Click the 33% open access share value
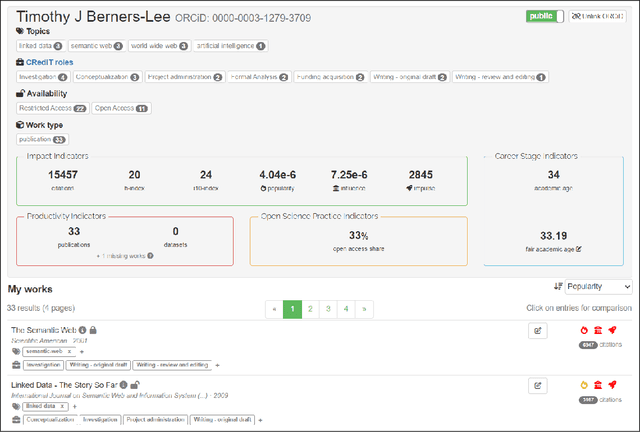The height and width of the screenshot is (432, 640). pyautogui.click(x=358, y=236)
